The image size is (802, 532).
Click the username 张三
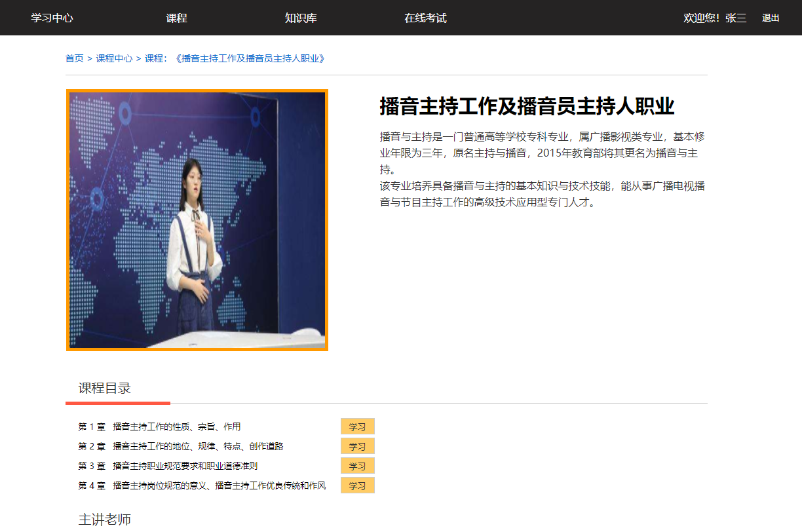(x=735, y=18)
